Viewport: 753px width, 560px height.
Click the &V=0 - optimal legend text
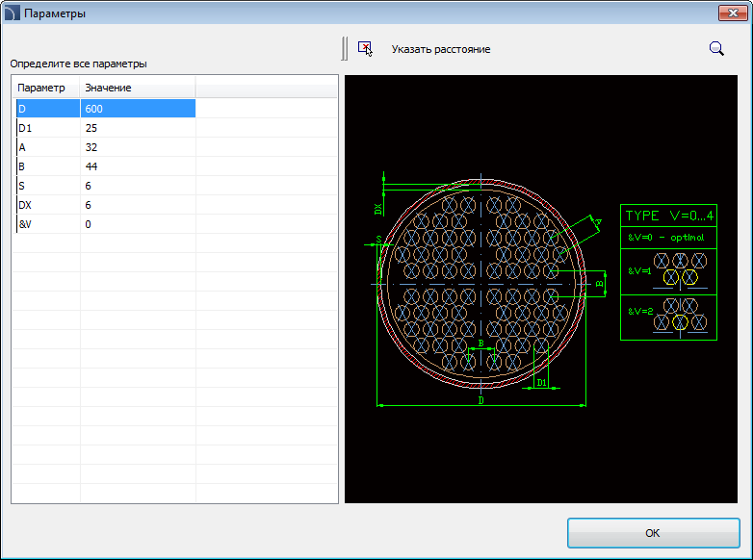665,238
